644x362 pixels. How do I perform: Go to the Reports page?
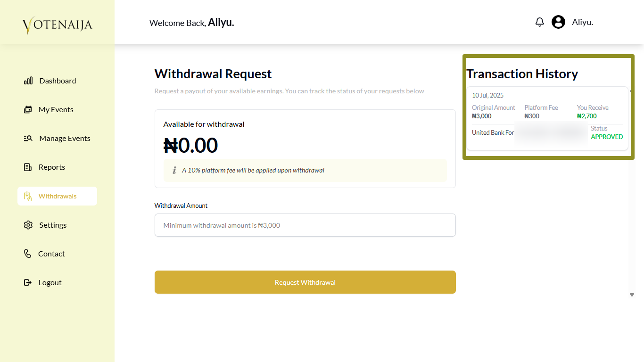pyautogui.click(x=52, y=167)
